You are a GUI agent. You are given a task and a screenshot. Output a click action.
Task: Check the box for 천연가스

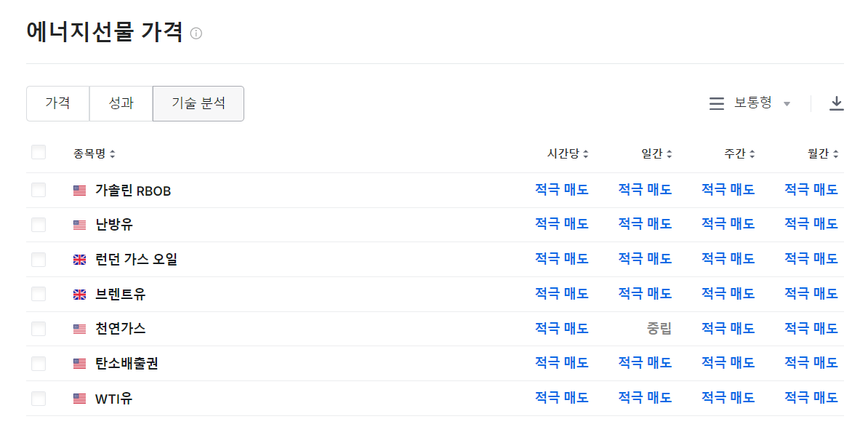click(x=39, y=329)
